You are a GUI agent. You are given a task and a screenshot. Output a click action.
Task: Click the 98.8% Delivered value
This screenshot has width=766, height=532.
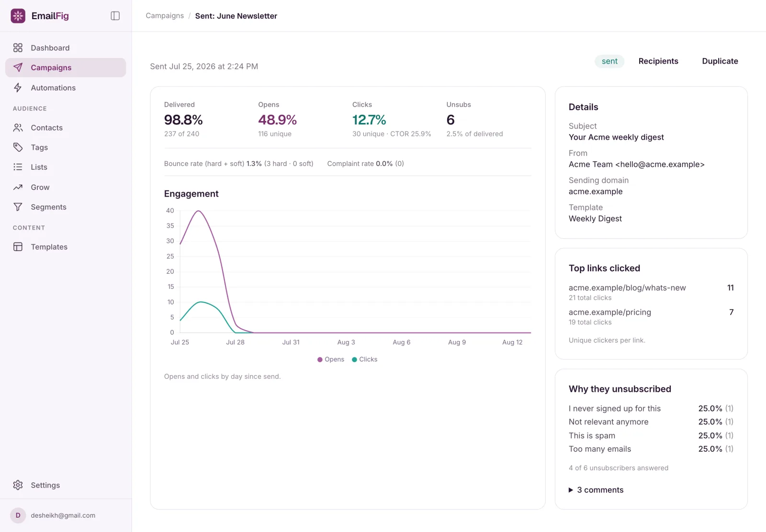click(x=183, y=120)
